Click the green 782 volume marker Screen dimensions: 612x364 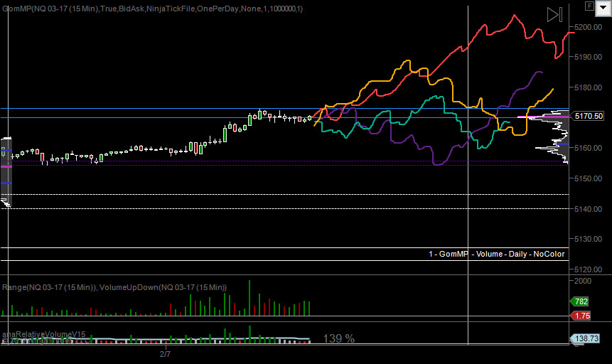tap(580, 301)
